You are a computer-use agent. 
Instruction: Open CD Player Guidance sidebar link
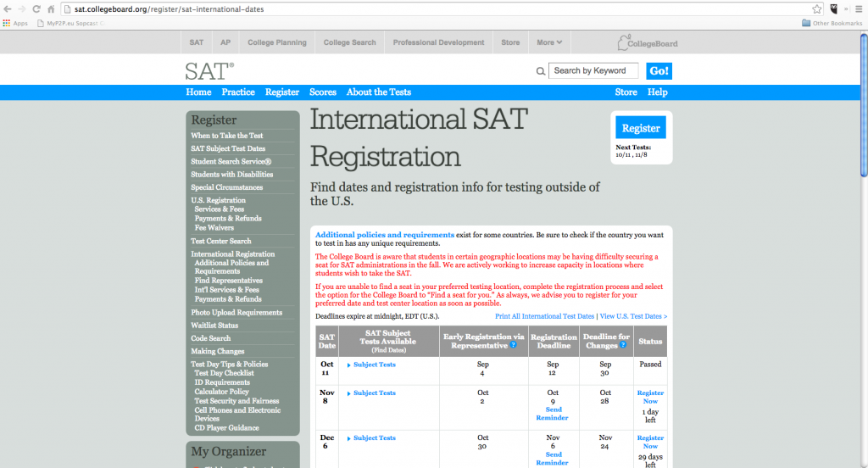227,428
